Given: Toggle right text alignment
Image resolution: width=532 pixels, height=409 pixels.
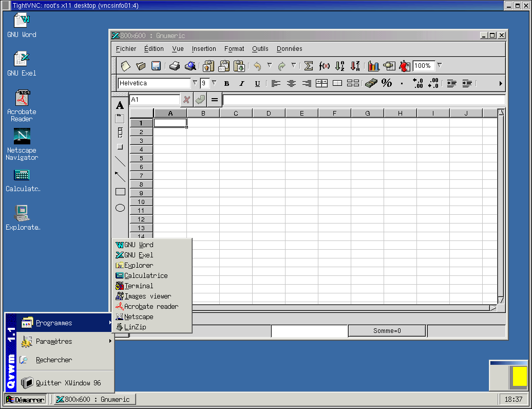Looking at the screenshot, I should pos(307,83).
